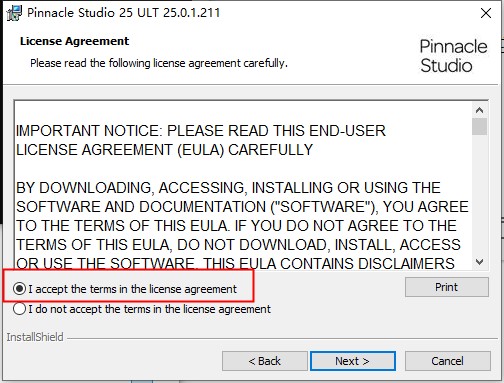Viewport: 504px width, 383px height.
Task: Print the license agreement
Action: click(x=447, y=287)
